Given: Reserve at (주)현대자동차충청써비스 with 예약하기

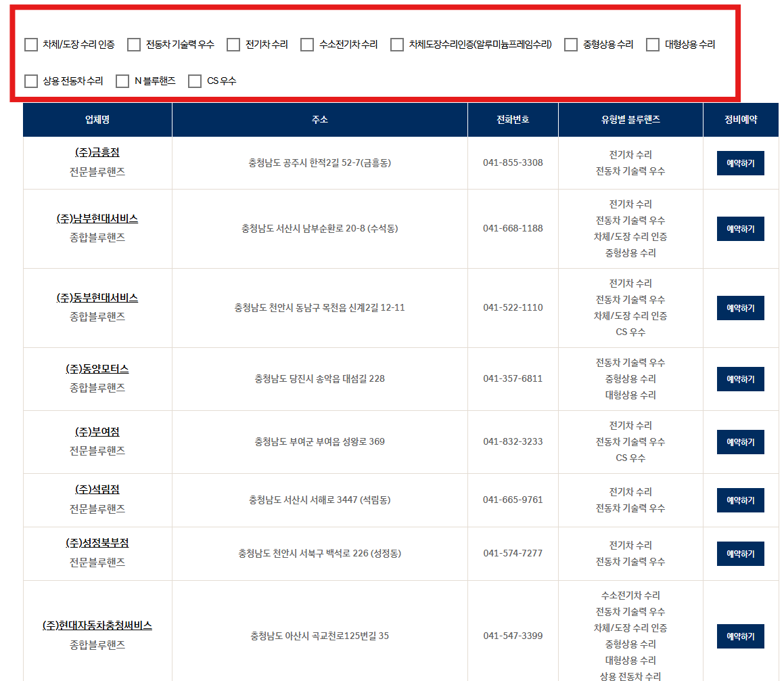Looking at the screenshot, I should pyautogui.click(x=740, y=636).
